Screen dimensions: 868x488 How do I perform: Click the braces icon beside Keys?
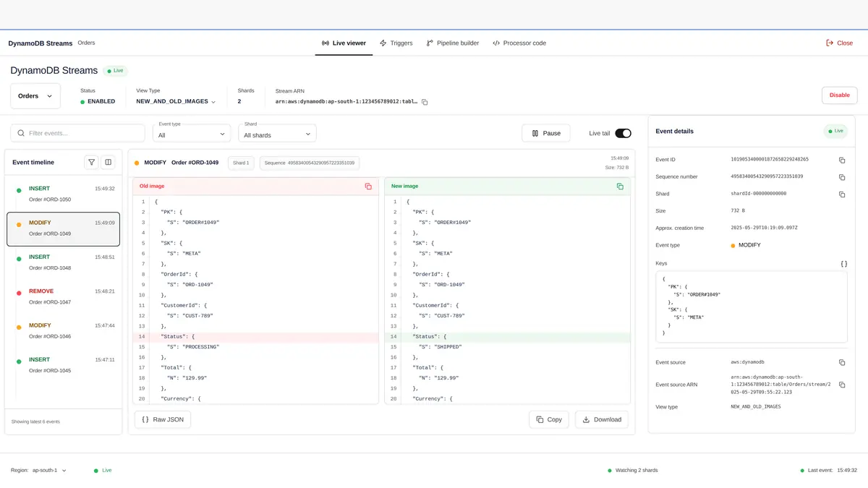point(843,264)
